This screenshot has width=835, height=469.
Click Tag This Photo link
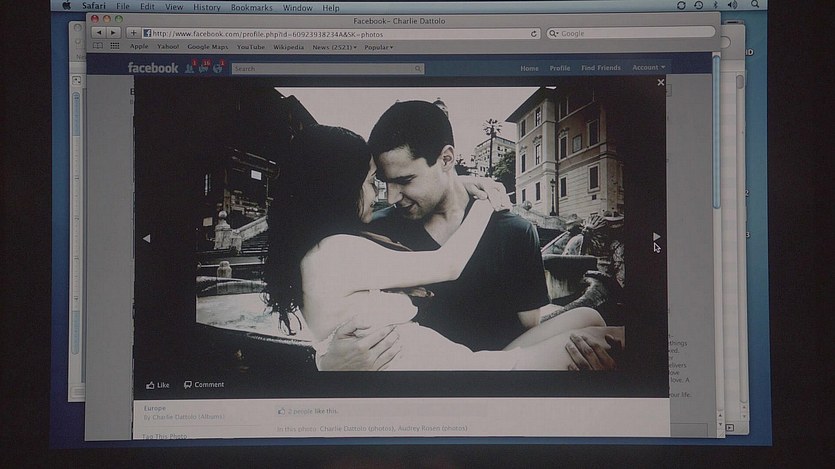165,437
